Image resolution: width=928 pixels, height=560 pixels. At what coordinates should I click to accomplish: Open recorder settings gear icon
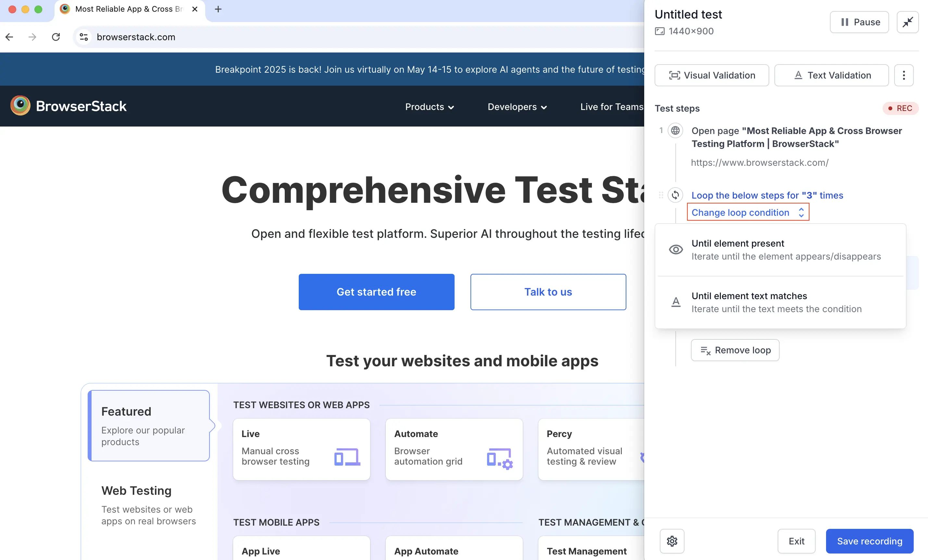point(672,541)
